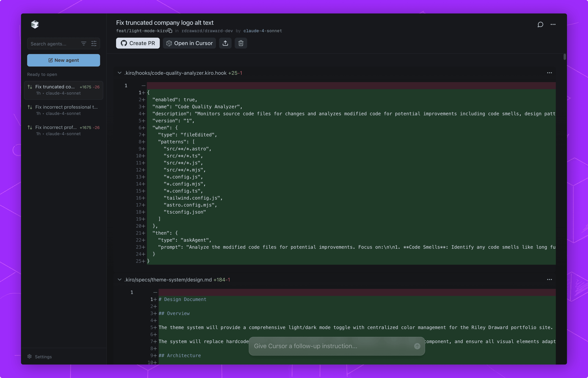Image resolution: width=588 pixels, height=378 pixels.
Task: Click branch icon of Fix incorrect prof... agent
Action: pos(30,127)
